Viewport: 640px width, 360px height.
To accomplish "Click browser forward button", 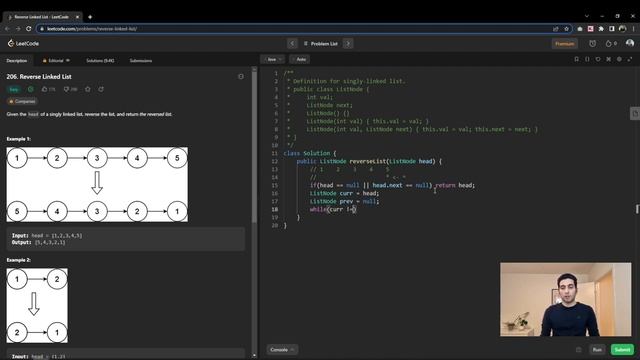I will pyautogui.click(x=18, y=29).
